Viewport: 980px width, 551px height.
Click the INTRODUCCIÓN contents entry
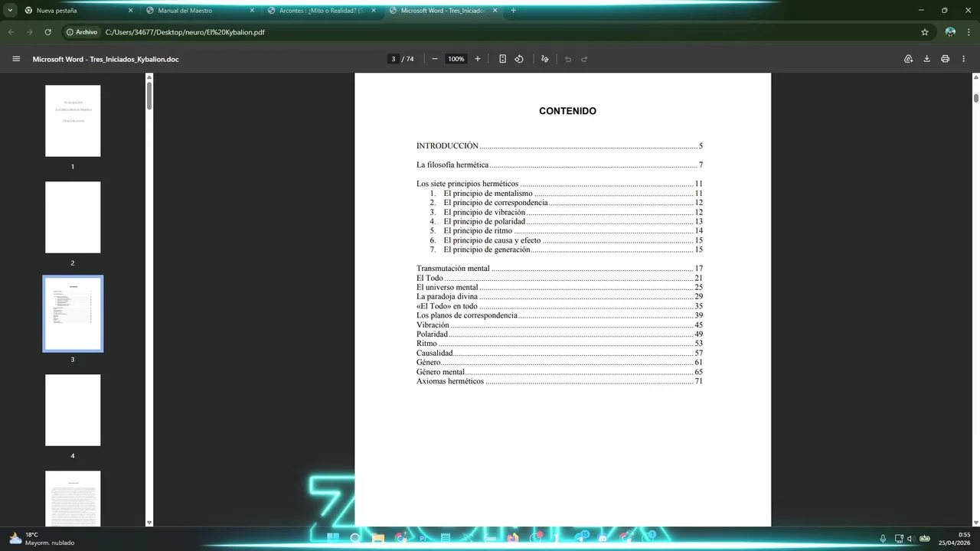560,145
